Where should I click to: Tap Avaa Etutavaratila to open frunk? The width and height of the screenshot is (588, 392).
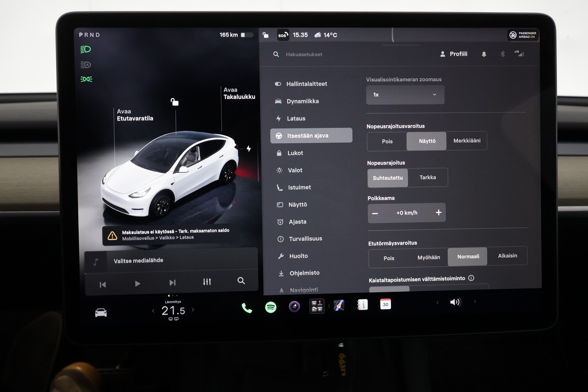[x=135, y=115]
